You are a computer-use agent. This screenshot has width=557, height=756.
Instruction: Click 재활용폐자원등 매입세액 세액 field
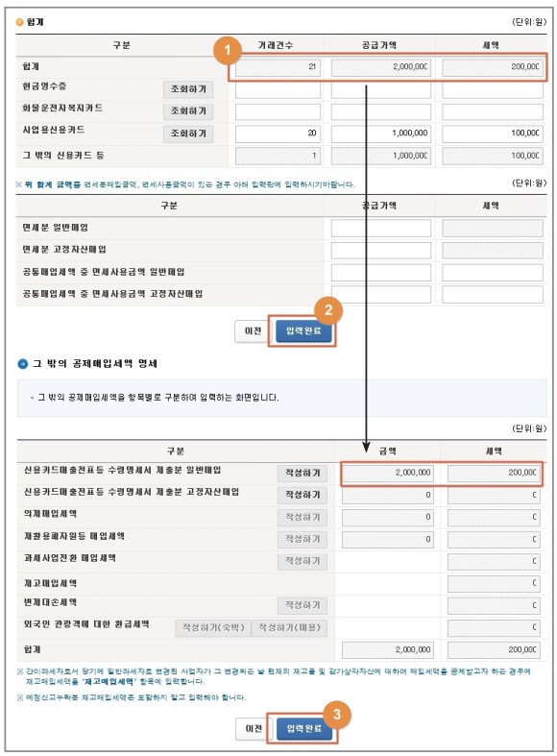(494, 539)
